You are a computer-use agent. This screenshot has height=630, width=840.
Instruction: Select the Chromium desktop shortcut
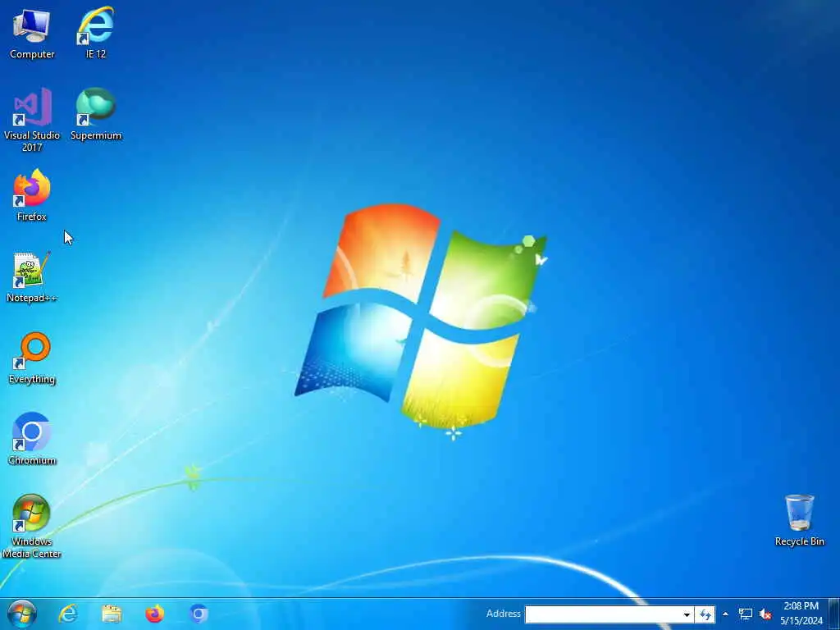[32, 438]
